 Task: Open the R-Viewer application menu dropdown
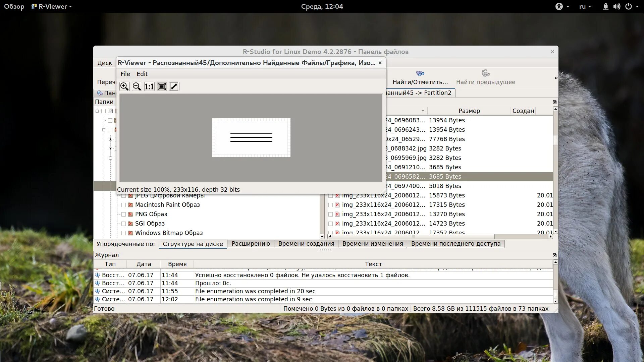tap(52, 6)
